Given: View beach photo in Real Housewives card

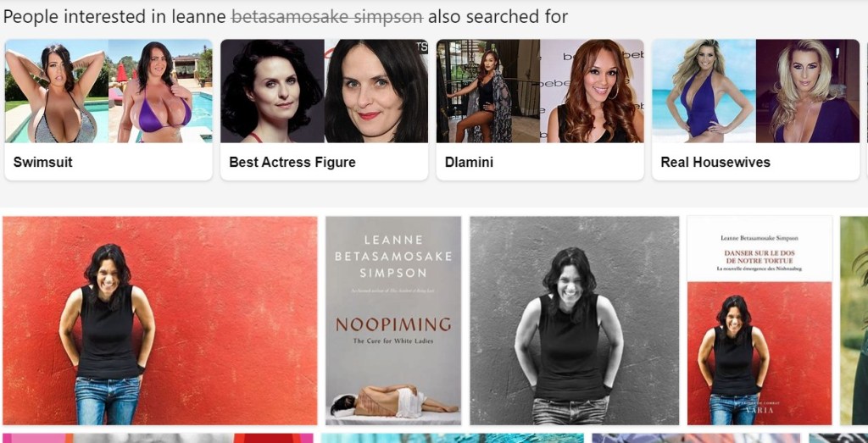Looking at the screenshot, I should [x=704, y=91].
